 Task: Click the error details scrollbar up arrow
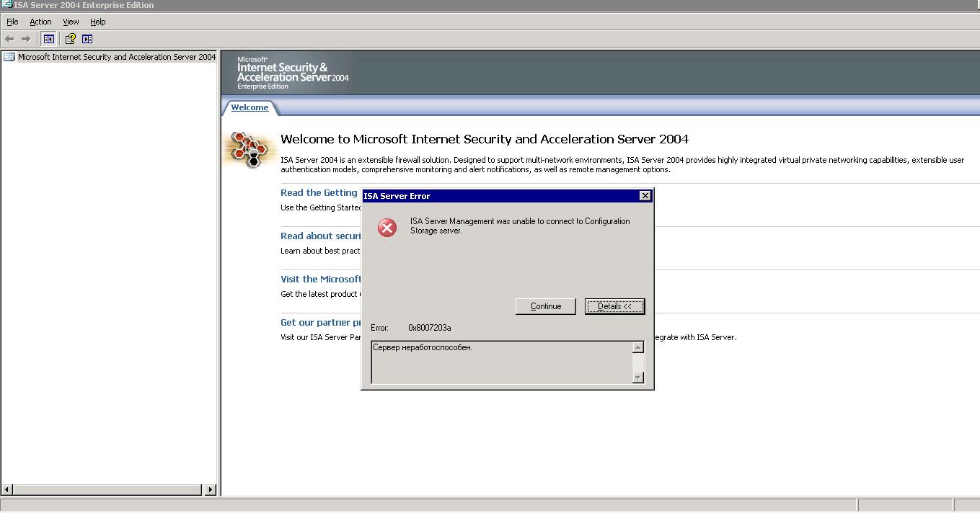(637, 348)
